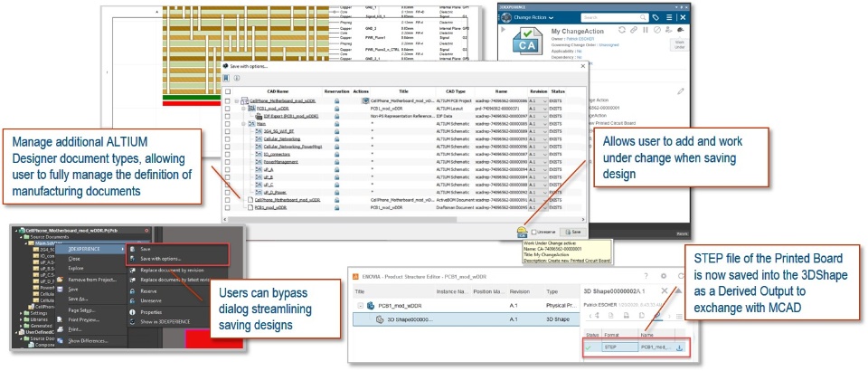The height and width of the screenshot is (371, 868).
Task: Click the Save button in Save with options dialog
Action: (x=572, y=232)
